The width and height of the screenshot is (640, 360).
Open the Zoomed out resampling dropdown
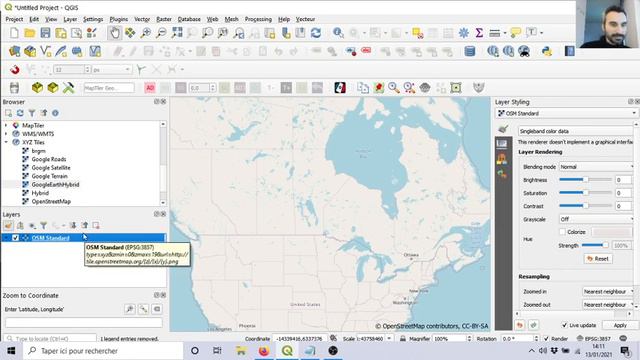pos(608,304)
